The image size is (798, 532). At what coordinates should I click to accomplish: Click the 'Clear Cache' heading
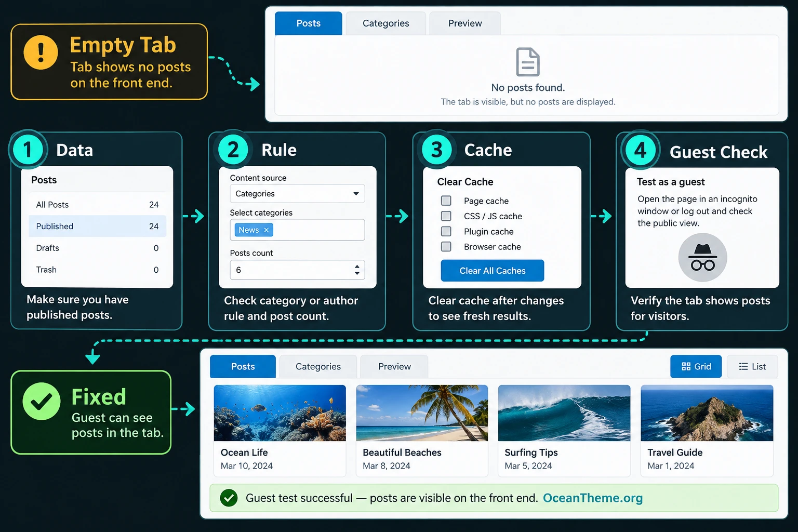(x=465, y=182)
